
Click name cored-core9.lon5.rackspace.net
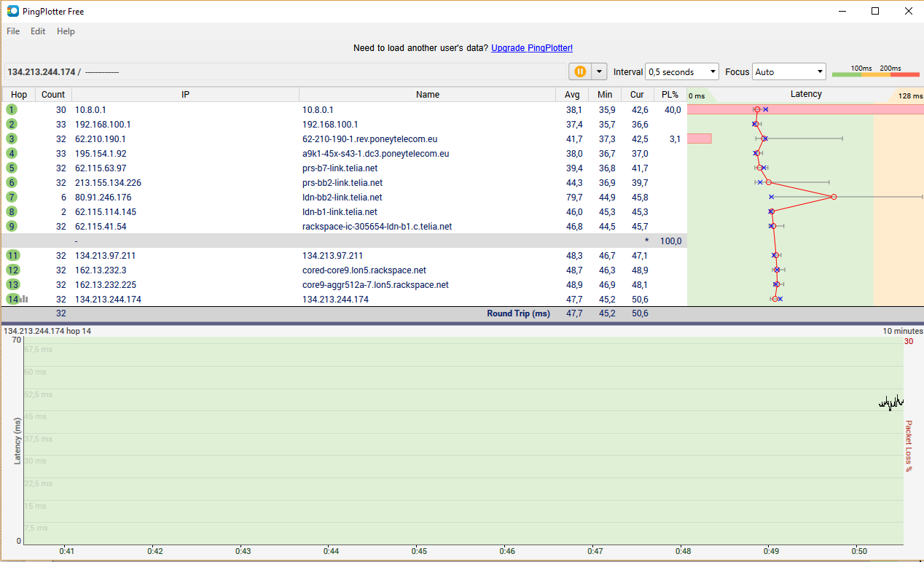[364, 270]
